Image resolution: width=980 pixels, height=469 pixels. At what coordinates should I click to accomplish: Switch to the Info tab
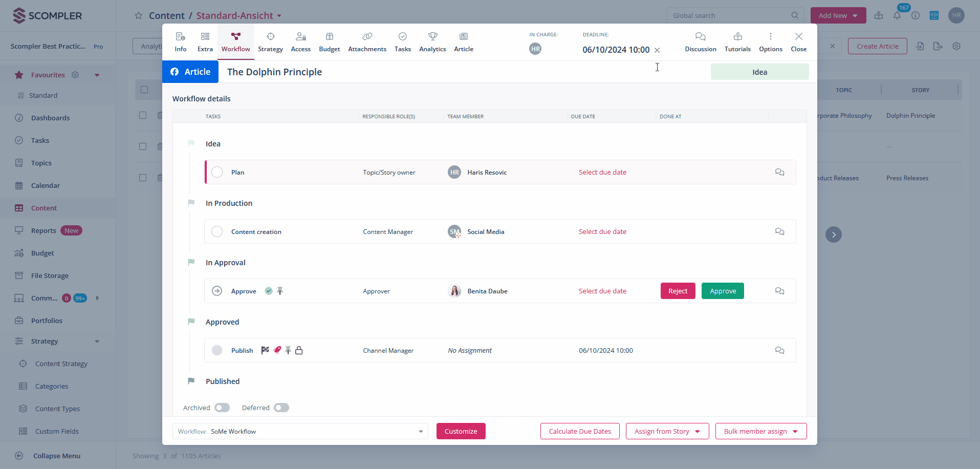tap(180, 42)
